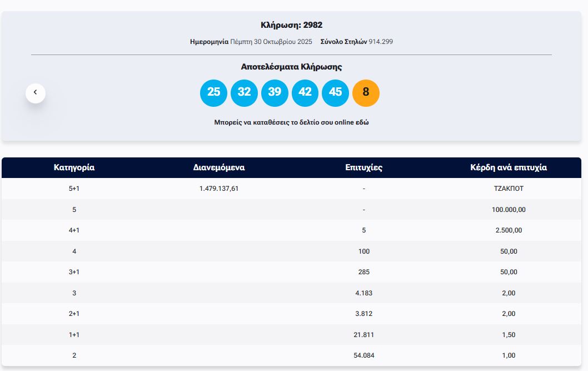The width and height of the screenshot is (588, 371).
Task: Click the 4+1 category row label
Action: [74, 230]
